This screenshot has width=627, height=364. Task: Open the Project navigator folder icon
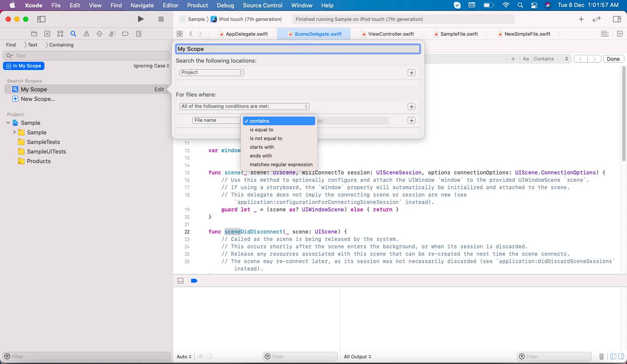tap(34, 34)
